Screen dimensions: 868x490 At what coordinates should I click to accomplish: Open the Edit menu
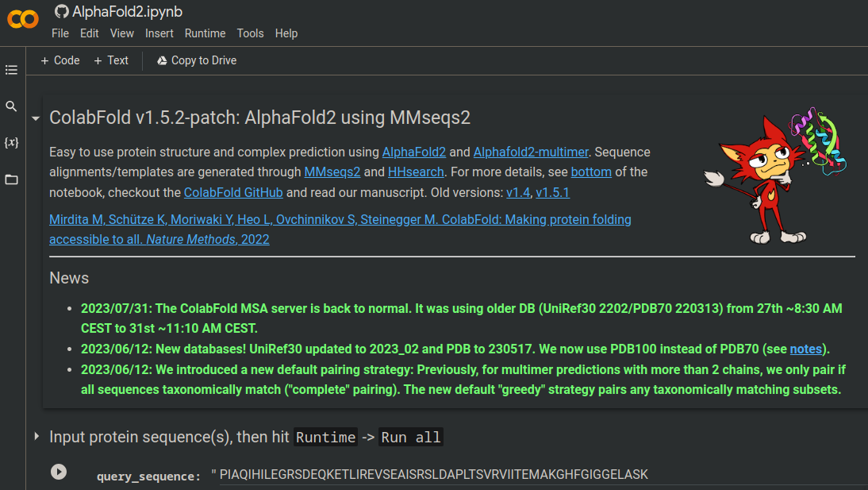[x=89, y=33]
